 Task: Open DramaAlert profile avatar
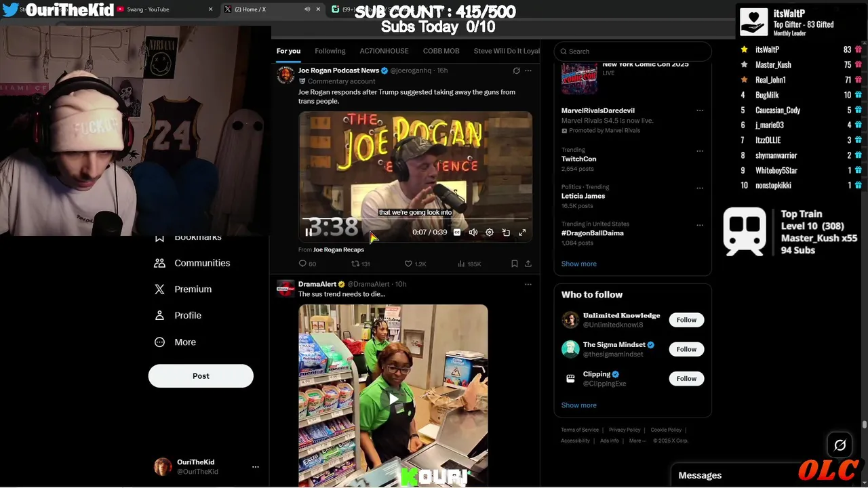[x=285, y=288]
